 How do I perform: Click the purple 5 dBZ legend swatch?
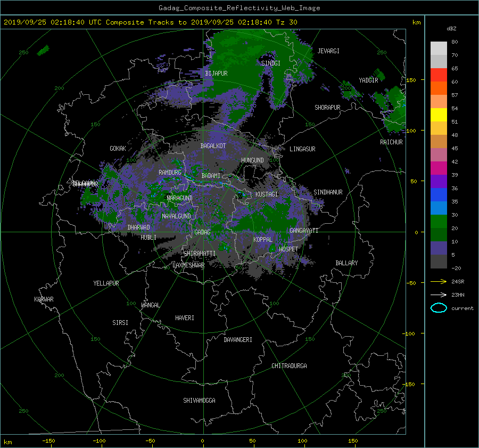pyautogui.click(x=439, y=248)
